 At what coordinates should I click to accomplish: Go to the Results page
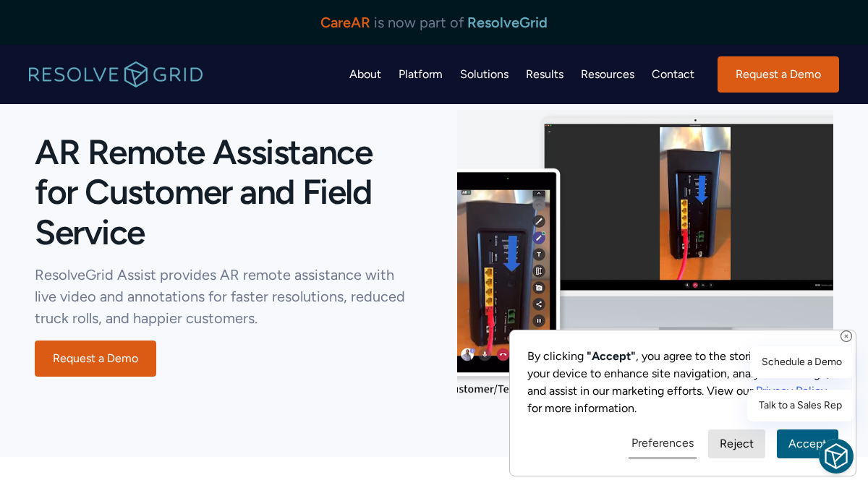point(545,74)
